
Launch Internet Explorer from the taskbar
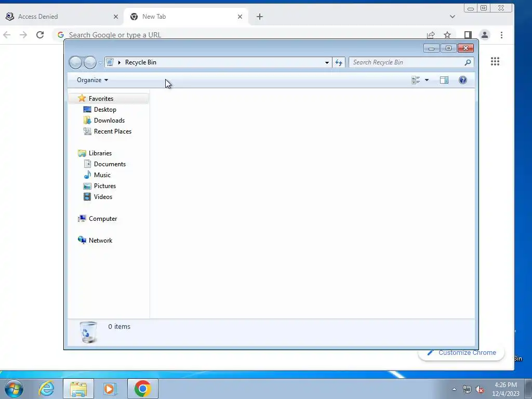tap(46, 389)
